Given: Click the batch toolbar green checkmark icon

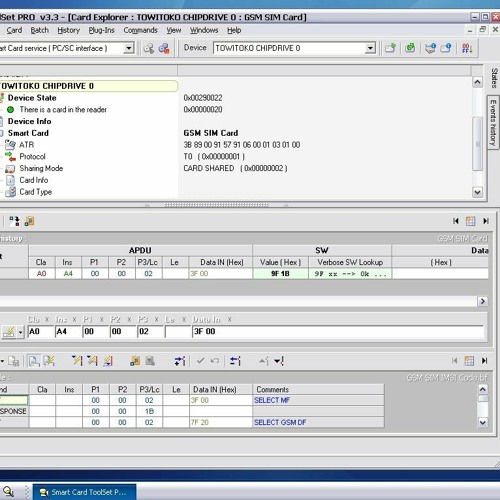Looking at the screenshot, I should point(200,361).
